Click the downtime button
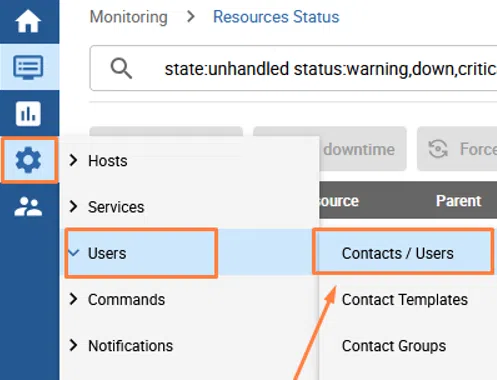 pos(363,149)
